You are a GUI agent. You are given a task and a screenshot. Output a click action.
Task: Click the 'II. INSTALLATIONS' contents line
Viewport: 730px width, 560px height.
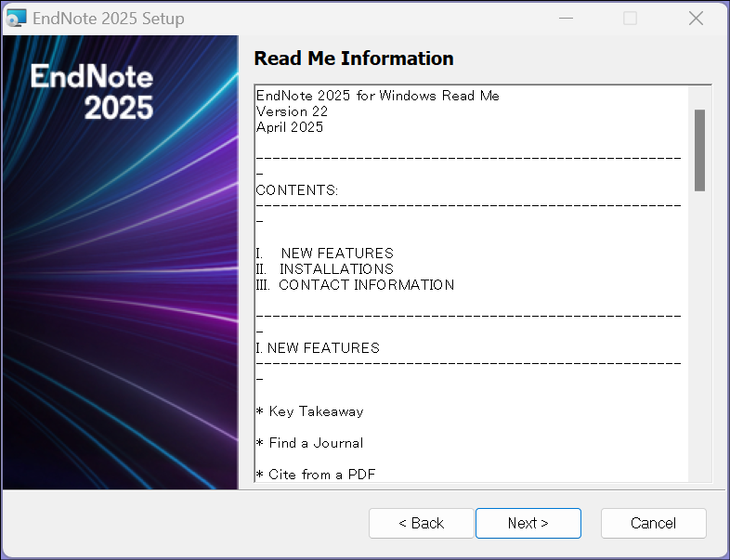coord(324,269)
